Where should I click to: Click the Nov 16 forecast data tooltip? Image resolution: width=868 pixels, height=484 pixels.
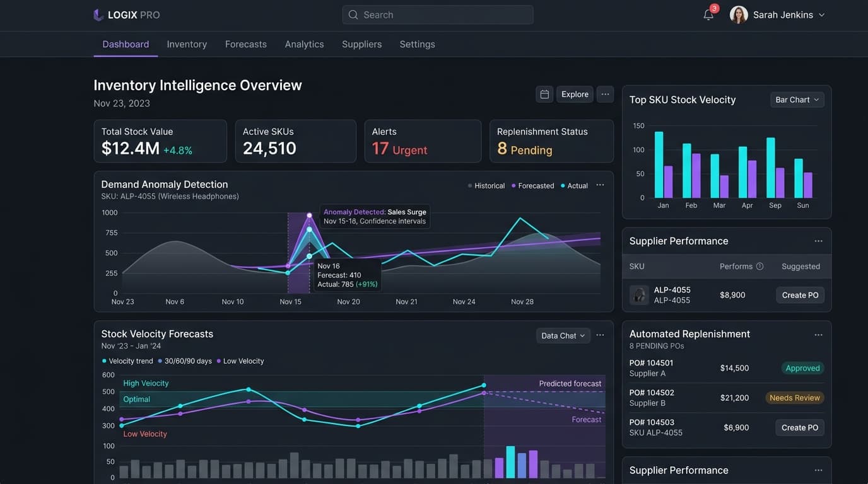tap(347, 275)
